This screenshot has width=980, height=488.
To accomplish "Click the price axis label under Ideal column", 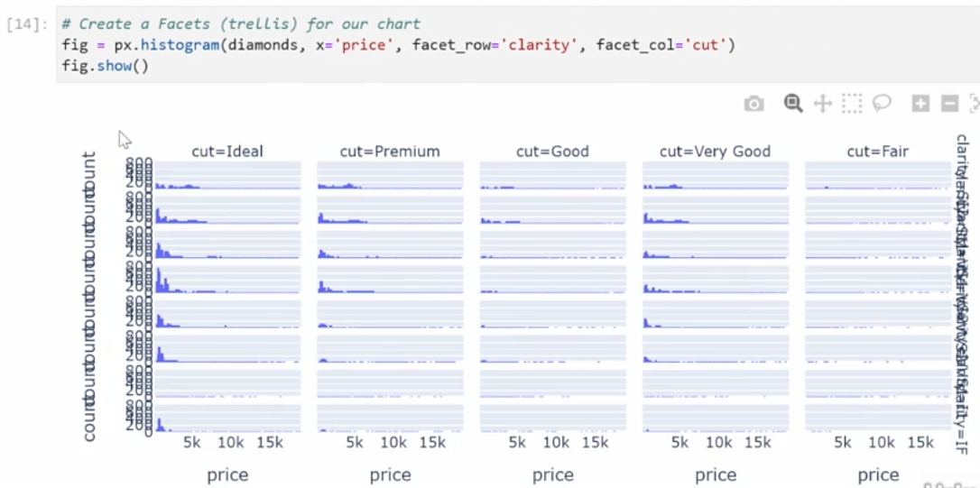I will 227,474.
